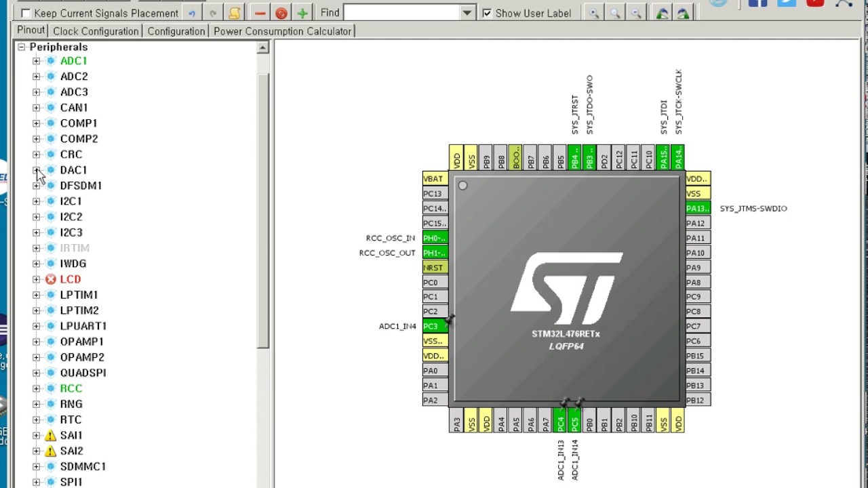
Task: Select DFSDM1 in the peripherals list
Action: click(x=81, y=186)
